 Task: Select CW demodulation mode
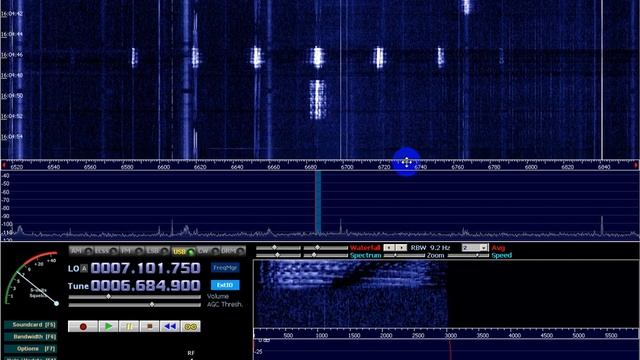click(x=208, y=251)
